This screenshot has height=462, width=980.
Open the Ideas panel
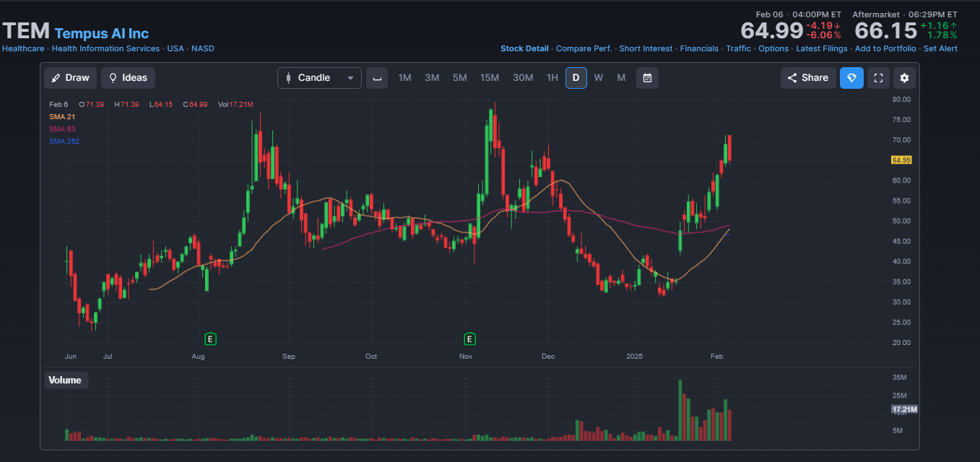pos(128,78)
